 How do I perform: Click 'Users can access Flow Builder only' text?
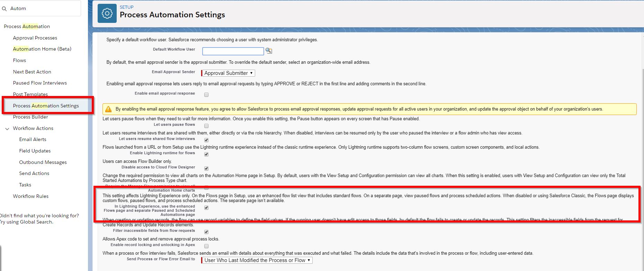[x=137, y=161]
